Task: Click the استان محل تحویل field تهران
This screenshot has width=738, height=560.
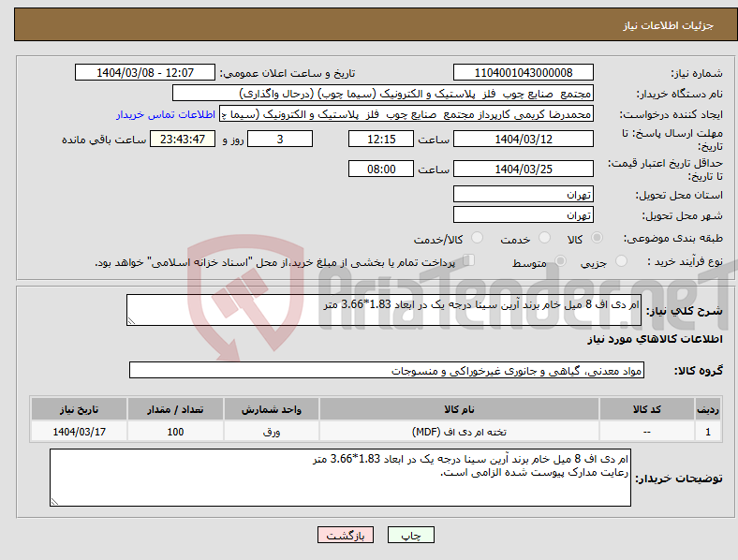Action: tap(523, 194)
